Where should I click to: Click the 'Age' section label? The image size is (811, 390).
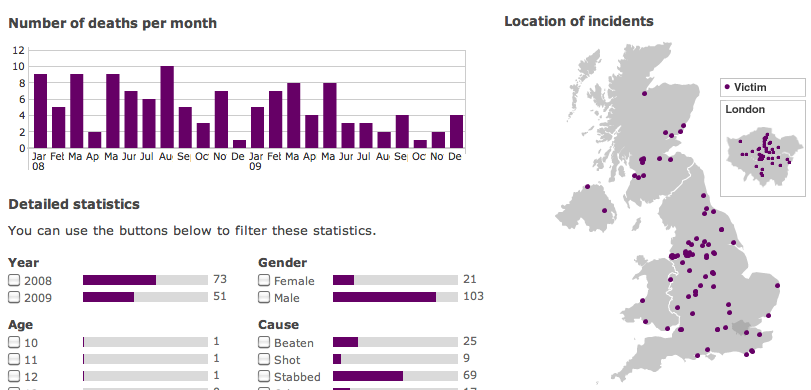[x=21, y=325]
